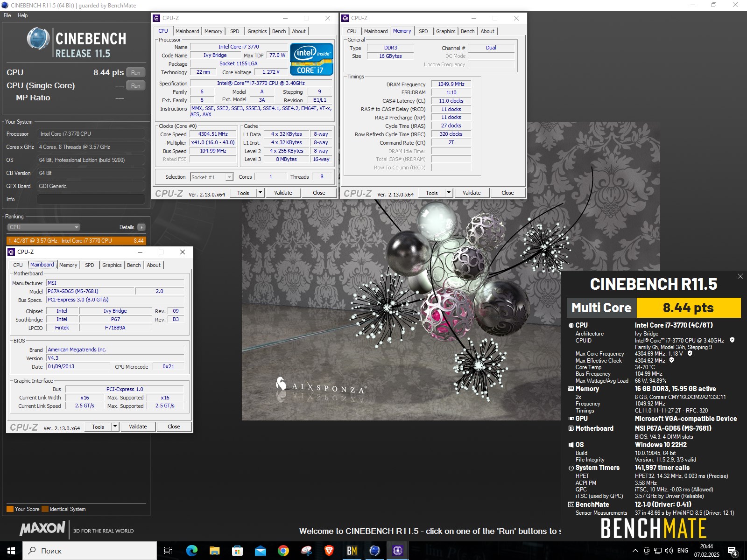Switch to Cinebench via its taskbar icon

click(374, 551)
